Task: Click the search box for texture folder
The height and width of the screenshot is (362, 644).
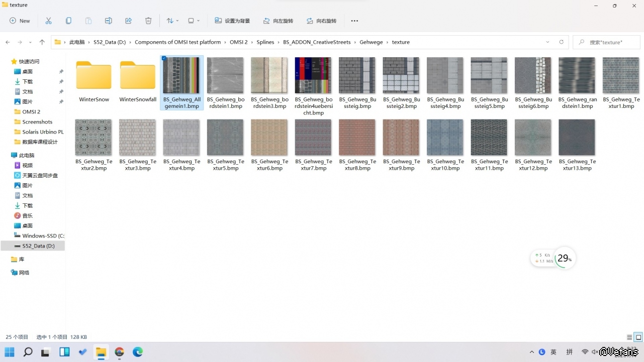Action: tap(609, 42)
